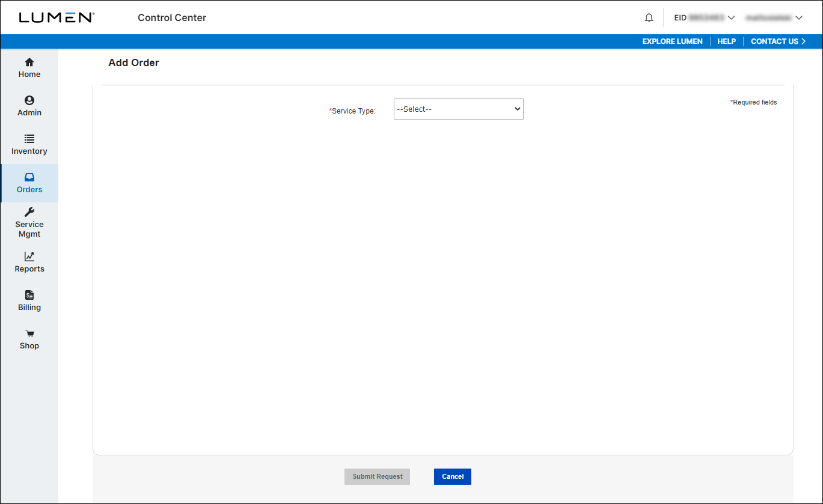Click Contact Us link

[778, 41]
